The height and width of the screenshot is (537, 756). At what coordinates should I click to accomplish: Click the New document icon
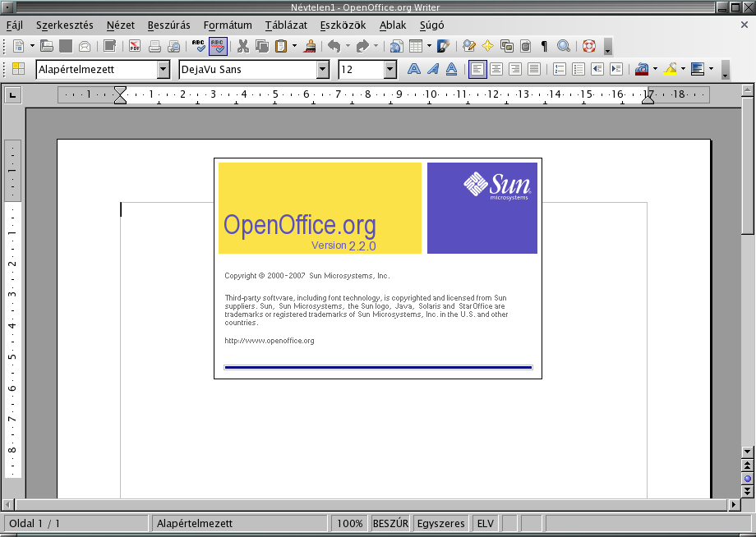(18, 46)
